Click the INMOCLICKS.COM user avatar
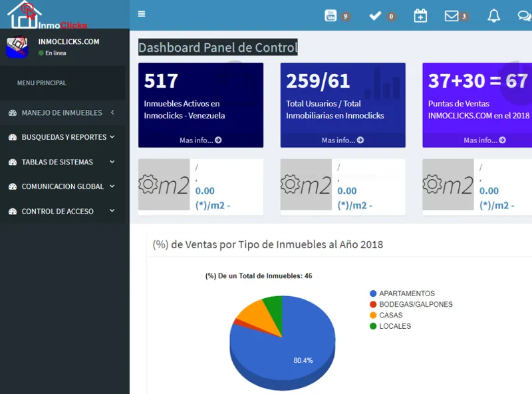532x394 pixels. 17,47
